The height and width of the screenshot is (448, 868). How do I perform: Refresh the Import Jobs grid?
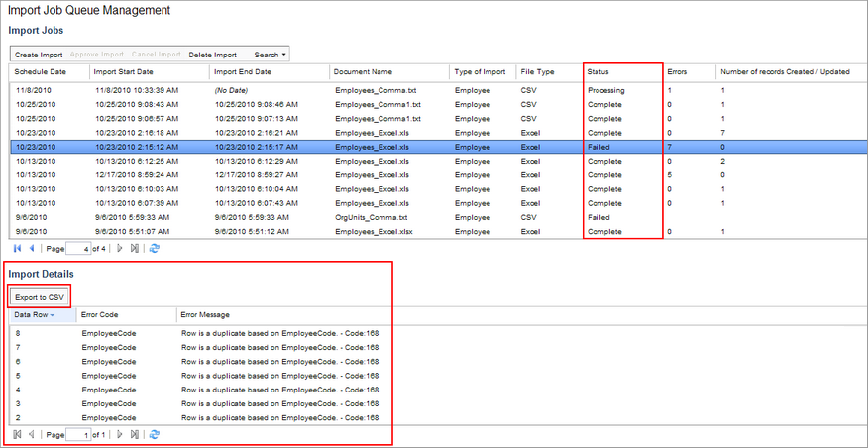click(x=154, y=248)
